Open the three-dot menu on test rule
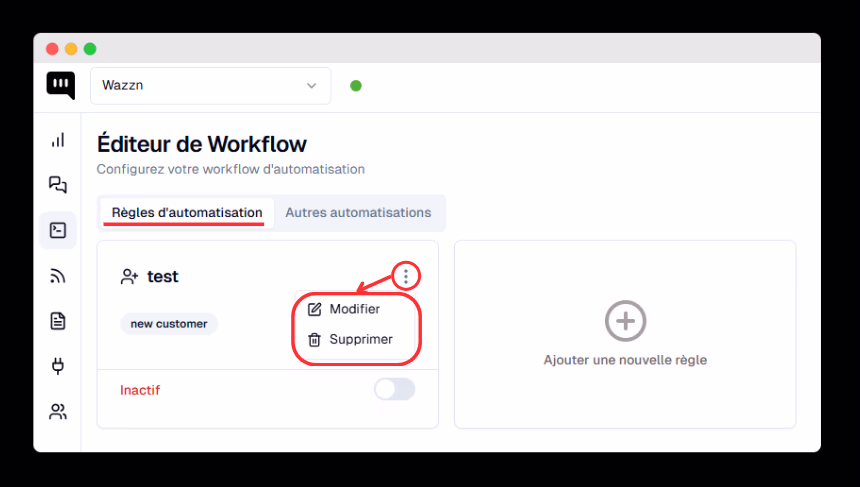Image resolution: width=860 pixels, height=487 pixels. coord(406,276)
